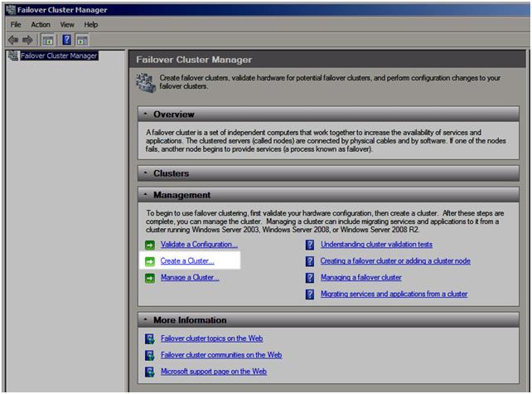
Task: Collapse the Management section
Action: (x=146, y=195)
